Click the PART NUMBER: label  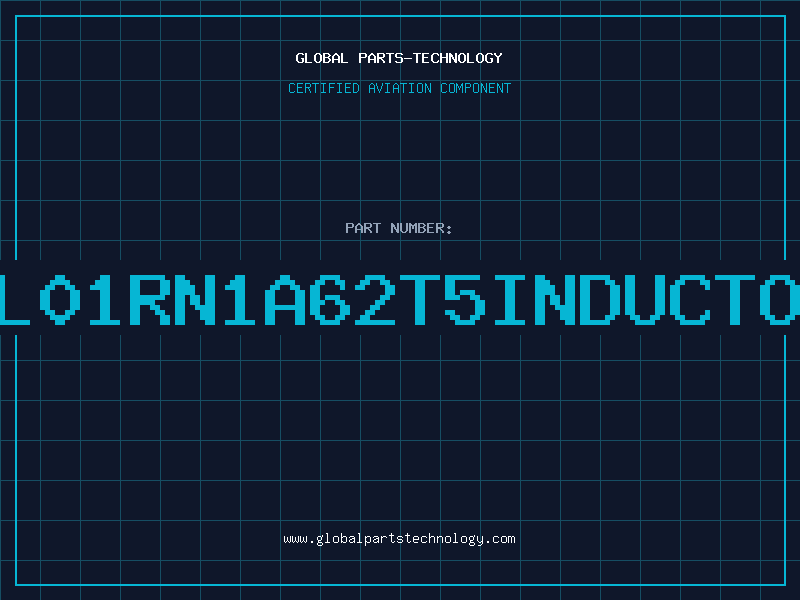pos(399,228)
